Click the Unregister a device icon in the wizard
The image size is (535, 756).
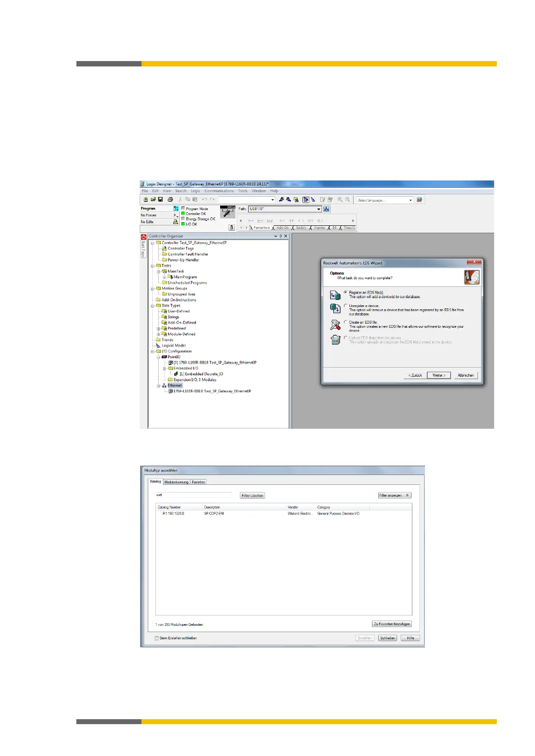(335, 308)
